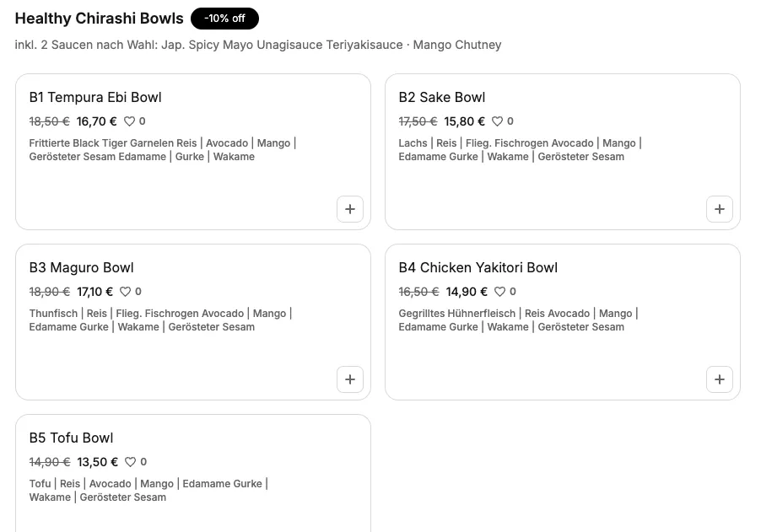The image size is (761, 532).
Task: Like the B5 Tofu Bowl
Action: [x=131, y=462]
